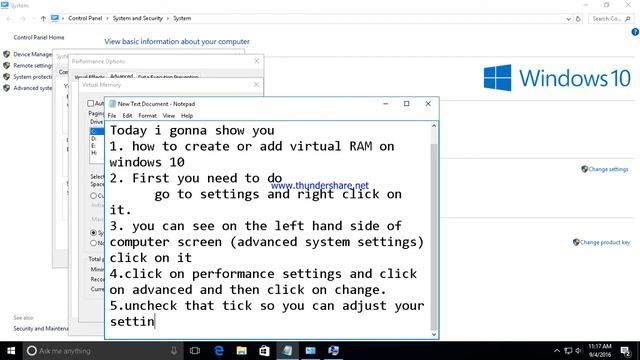Viewport: 640px width, 360px height.
Task: Click the taskbar clock and date
Action: pos(600,351)
